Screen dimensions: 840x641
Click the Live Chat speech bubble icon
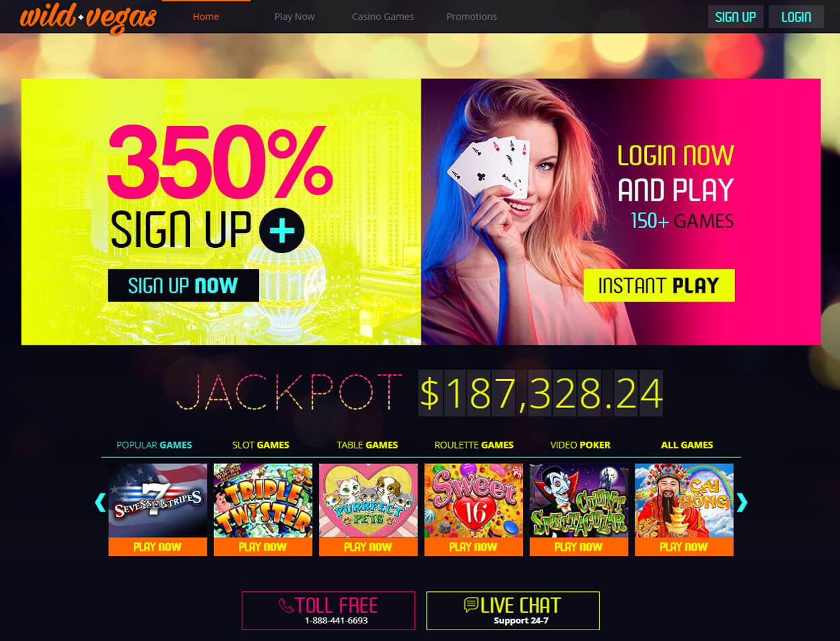pos(471,605)
